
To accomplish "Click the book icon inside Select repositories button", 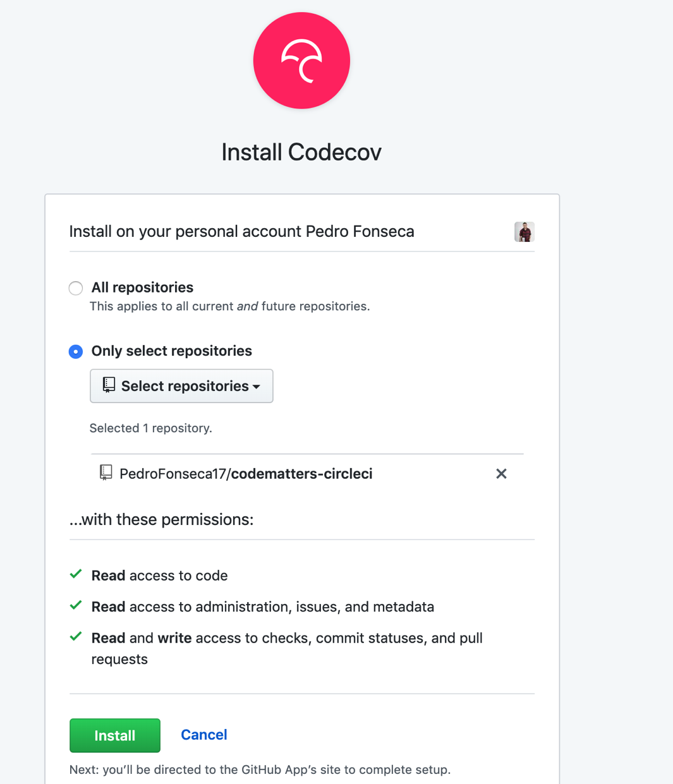I will pos(109,385).
